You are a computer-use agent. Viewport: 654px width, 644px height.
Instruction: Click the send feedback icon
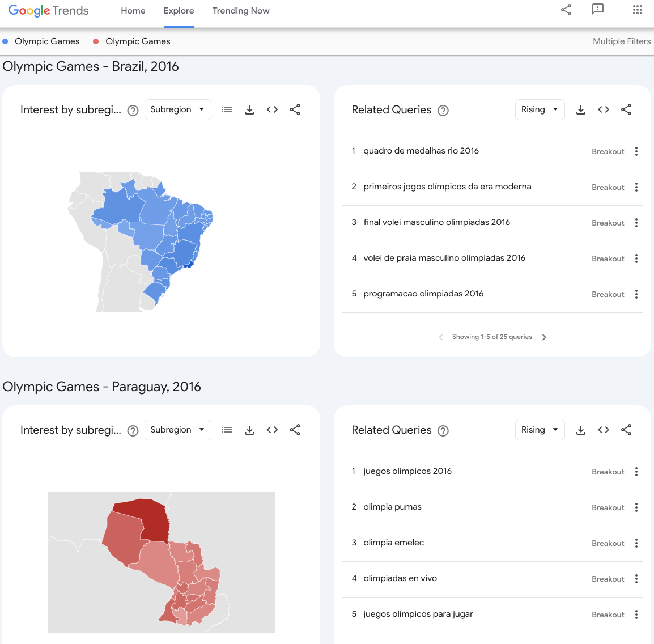pos(598,9)
